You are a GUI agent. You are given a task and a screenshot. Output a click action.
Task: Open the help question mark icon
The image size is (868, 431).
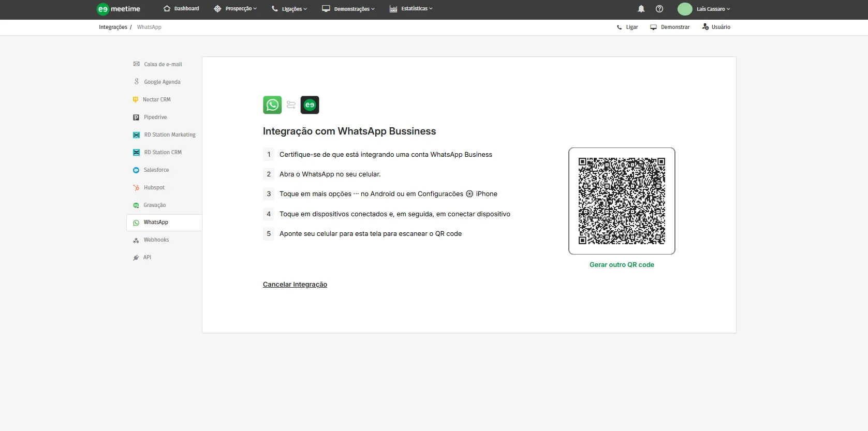(x=659, y=9)
